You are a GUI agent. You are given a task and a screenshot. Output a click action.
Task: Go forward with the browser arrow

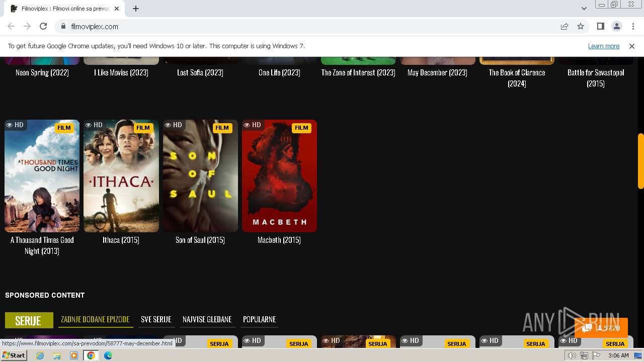tap(27, 26)
